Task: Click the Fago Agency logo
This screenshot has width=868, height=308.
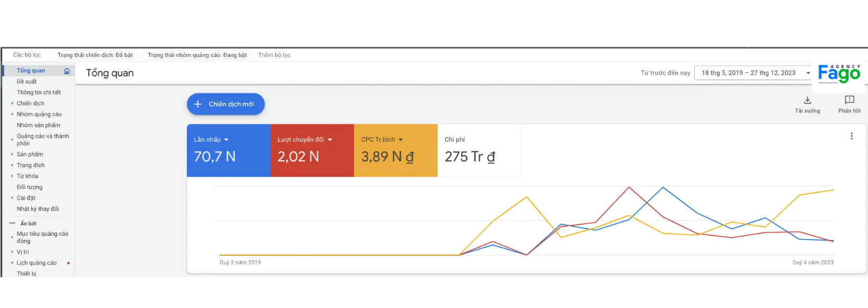Action: (x=839, y=74)
